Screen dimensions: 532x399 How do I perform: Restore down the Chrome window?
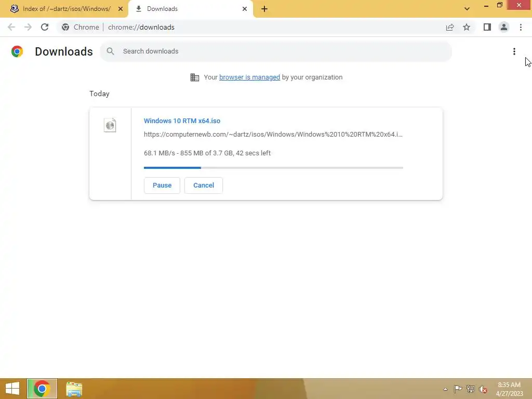point(499,5)
